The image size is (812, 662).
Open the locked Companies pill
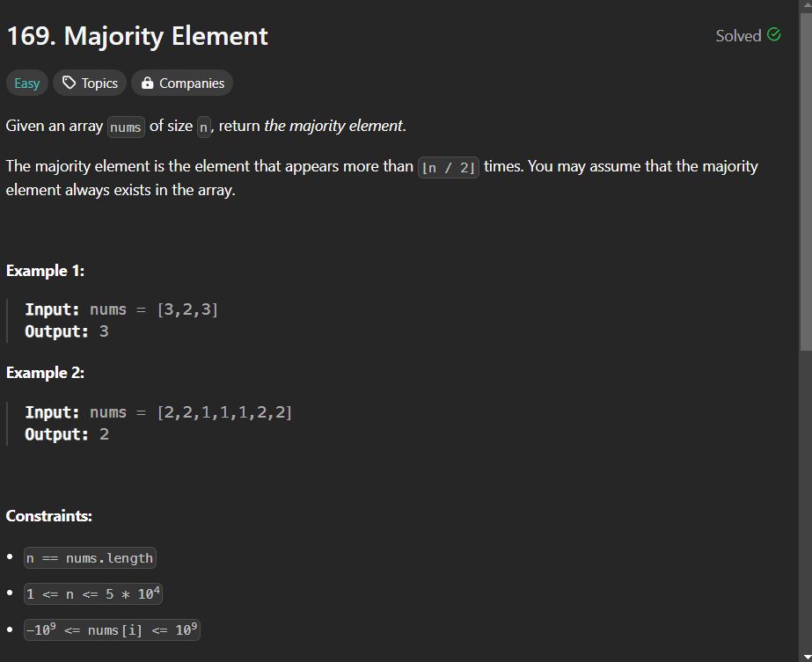182,83
